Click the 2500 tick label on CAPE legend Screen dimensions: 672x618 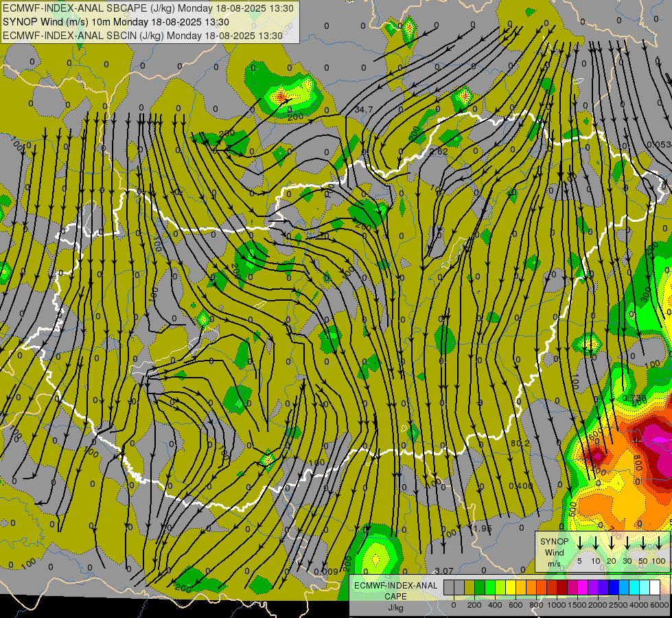pyautogui.click(x=618, y=605)
